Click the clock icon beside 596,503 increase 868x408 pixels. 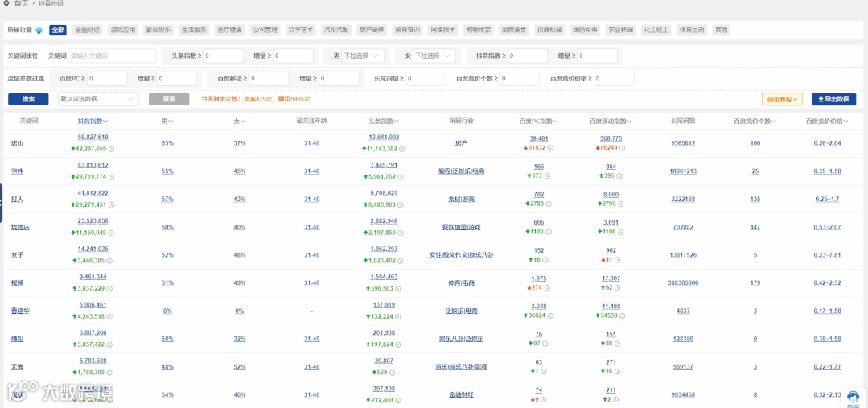point(398,288)
